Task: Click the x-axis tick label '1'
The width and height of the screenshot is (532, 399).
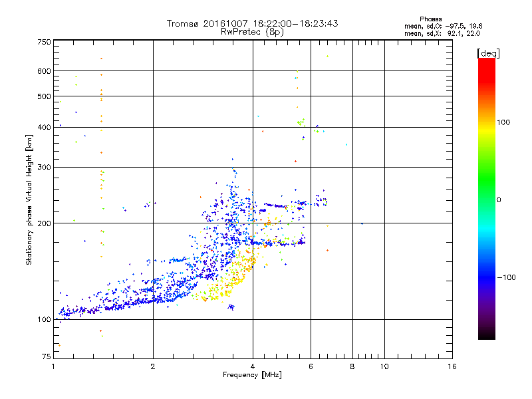Action: 53,366
